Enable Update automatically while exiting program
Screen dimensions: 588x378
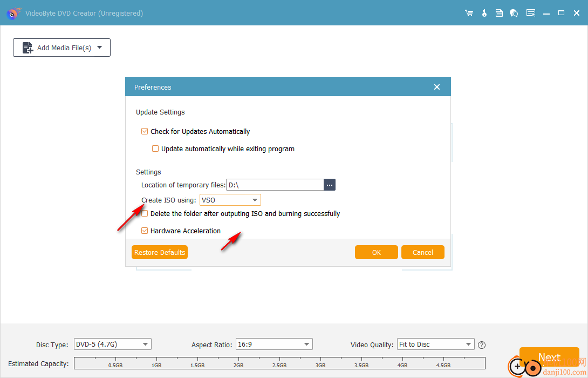[155, 148]
